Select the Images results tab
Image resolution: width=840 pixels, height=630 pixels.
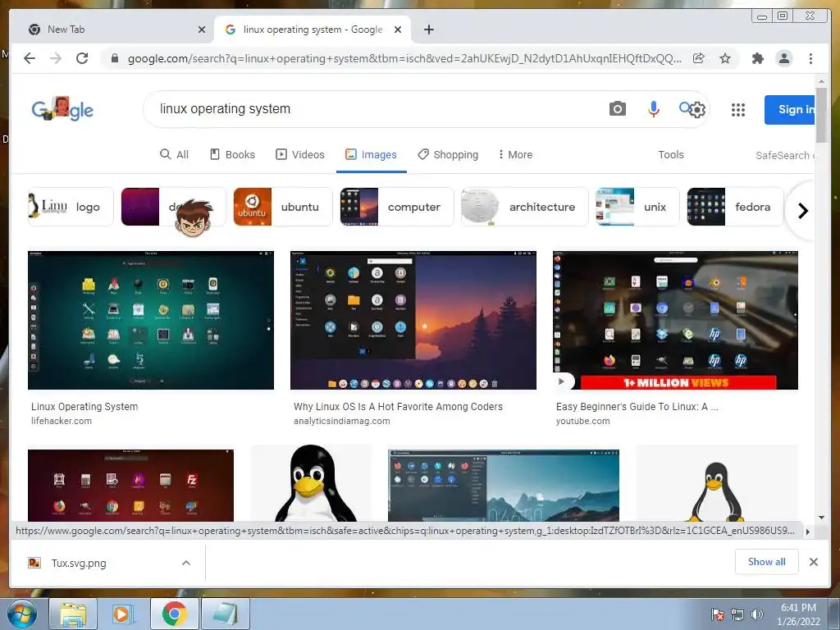pos(372,154)
